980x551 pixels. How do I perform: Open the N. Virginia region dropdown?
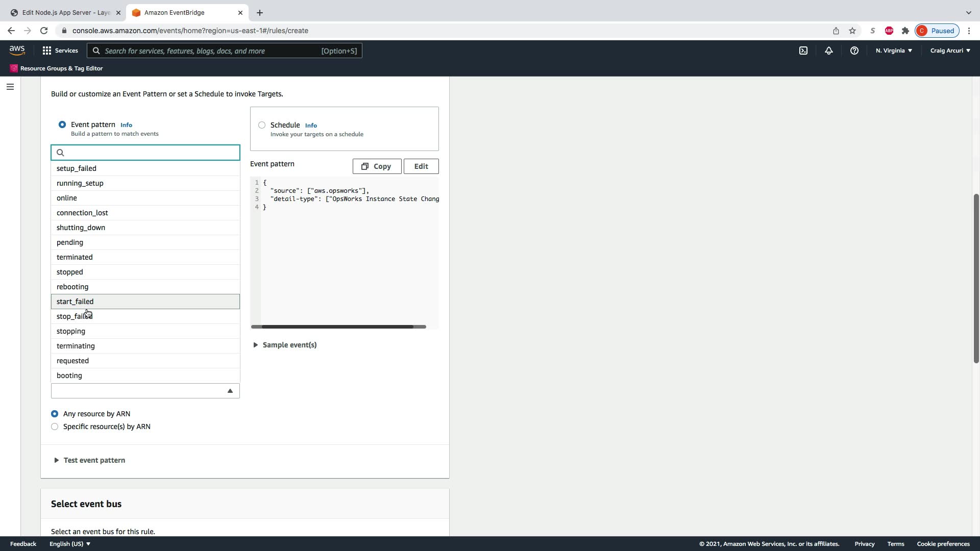click(x=893, y=51)
